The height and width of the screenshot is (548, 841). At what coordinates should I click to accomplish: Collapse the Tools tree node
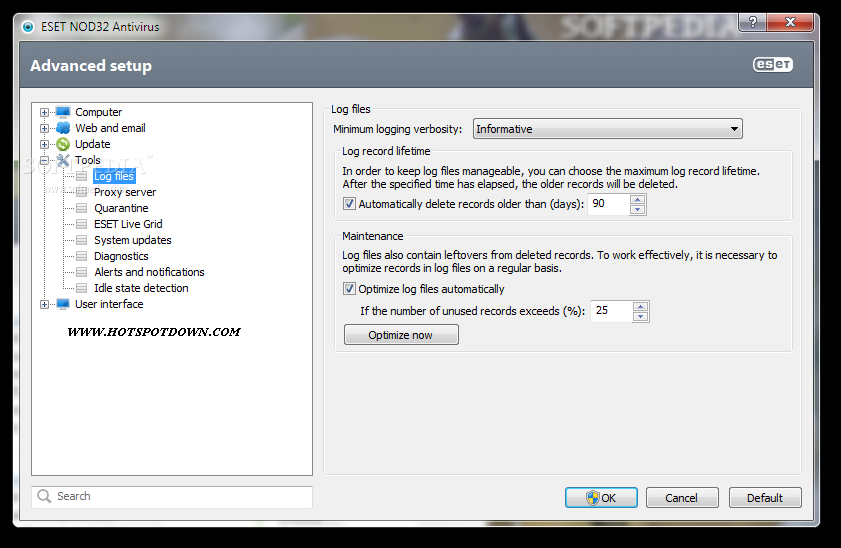pyautogui.click(x=45, y=160)
